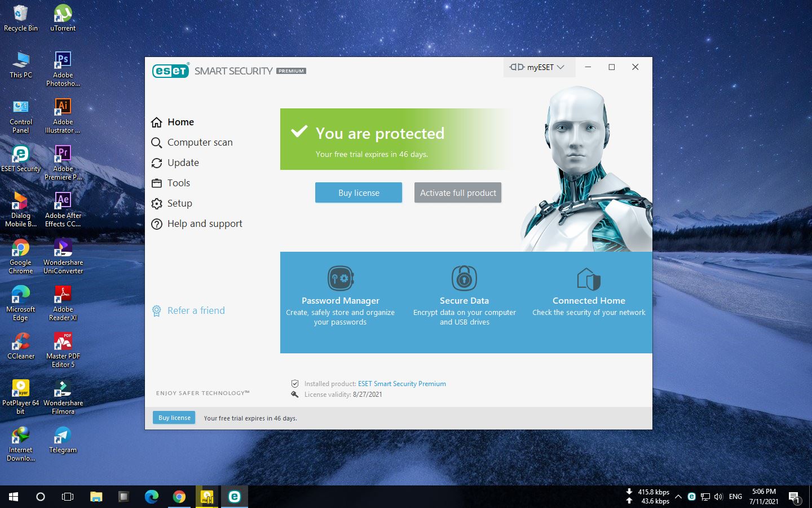Switch to ESET app in taskbar
The height and width of the screenshot is (508, 812).
point(235,497)
